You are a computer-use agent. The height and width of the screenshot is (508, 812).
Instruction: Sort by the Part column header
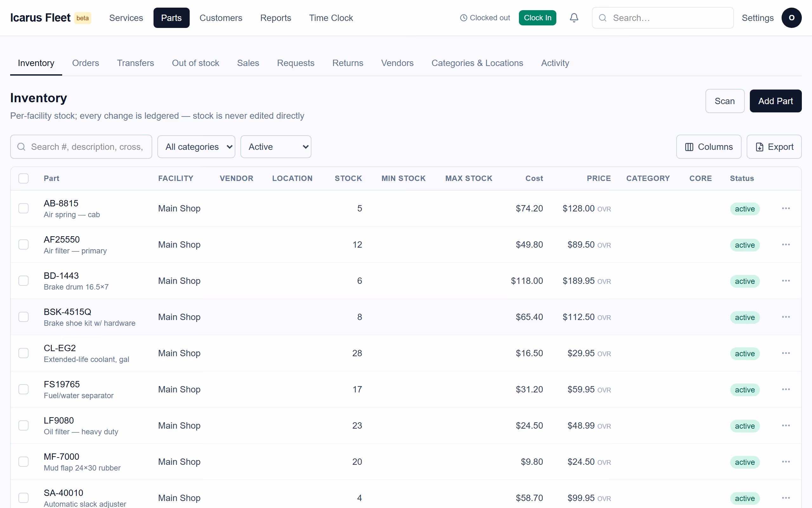point(51,178)
